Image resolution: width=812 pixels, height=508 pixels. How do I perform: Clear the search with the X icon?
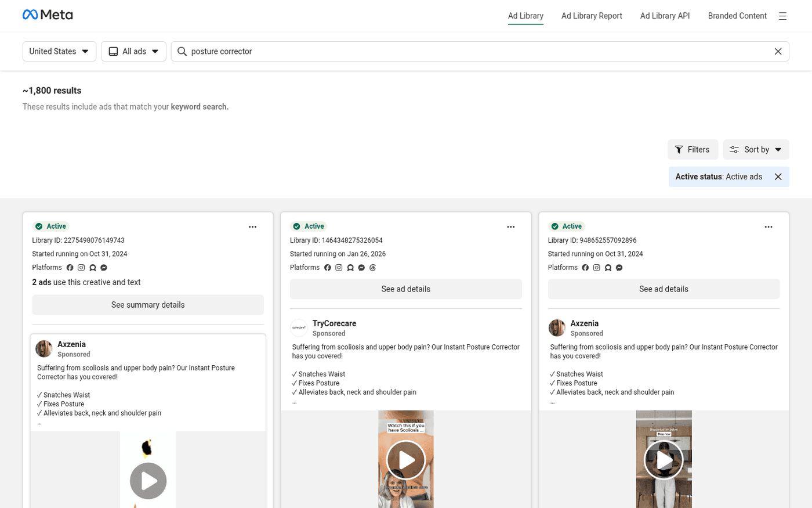point(778,51)
